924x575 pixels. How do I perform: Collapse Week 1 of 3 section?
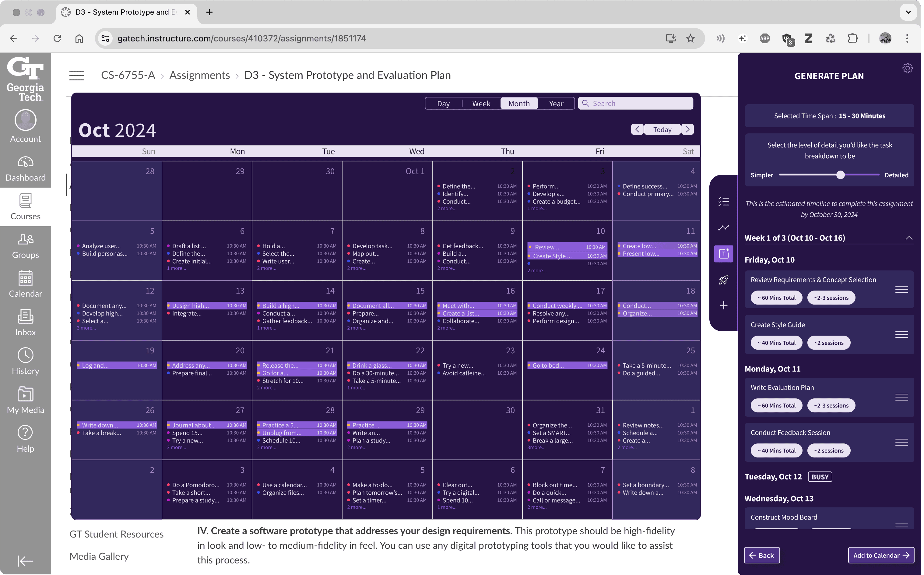908,238
